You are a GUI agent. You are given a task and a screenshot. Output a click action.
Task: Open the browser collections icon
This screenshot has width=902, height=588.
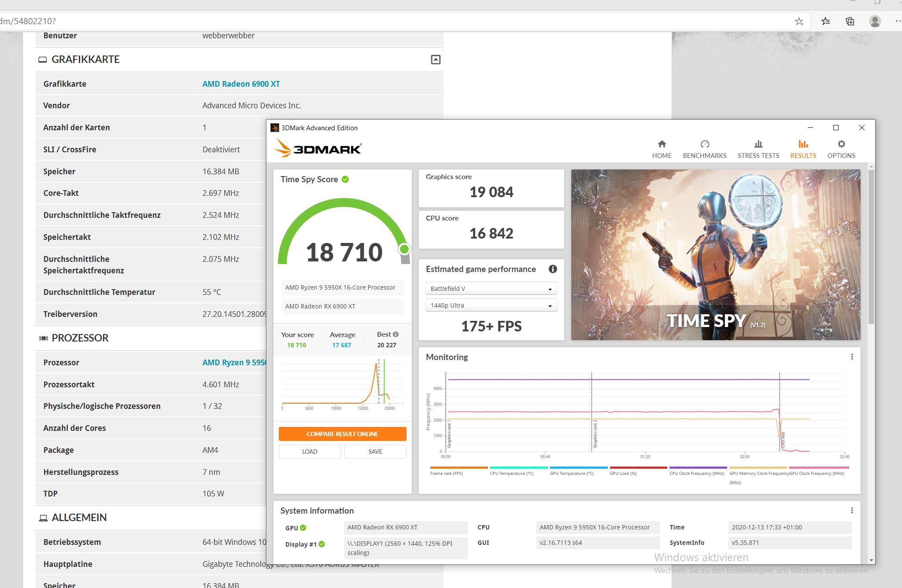pos(850,21)
